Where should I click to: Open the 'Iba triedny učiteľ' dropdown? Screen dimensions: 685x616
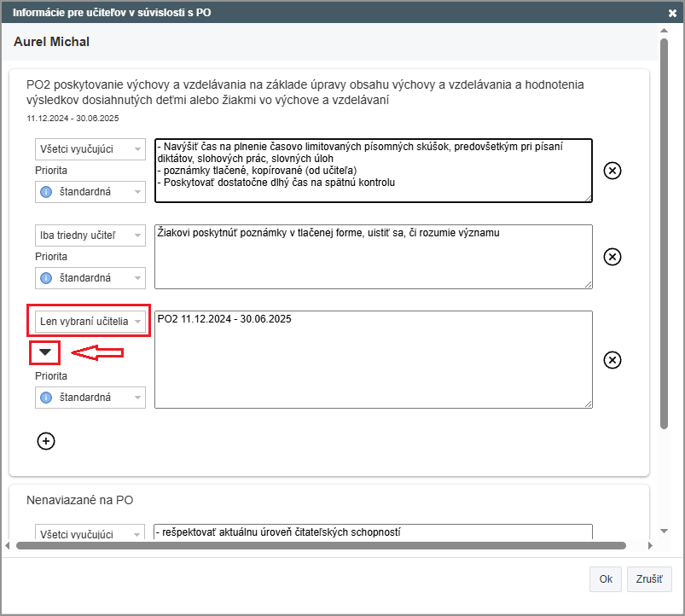coord(90,235)
